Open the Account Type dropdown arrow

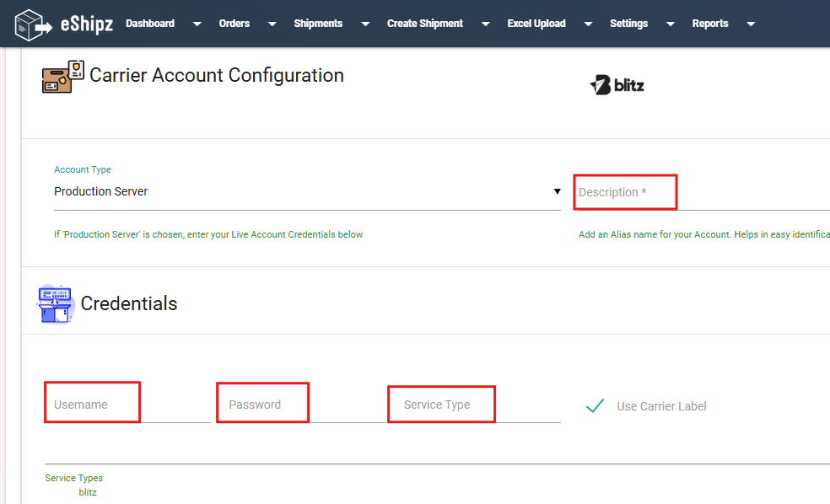coord(557,191)
